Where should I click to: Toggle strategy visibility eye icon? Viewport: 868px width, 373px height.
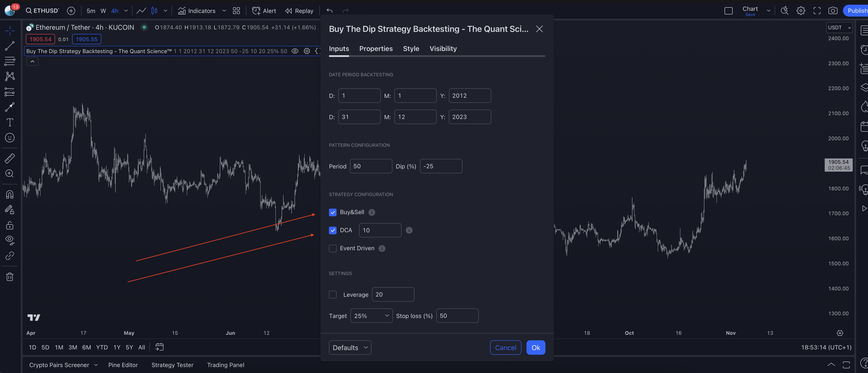(x=295, y=51)
